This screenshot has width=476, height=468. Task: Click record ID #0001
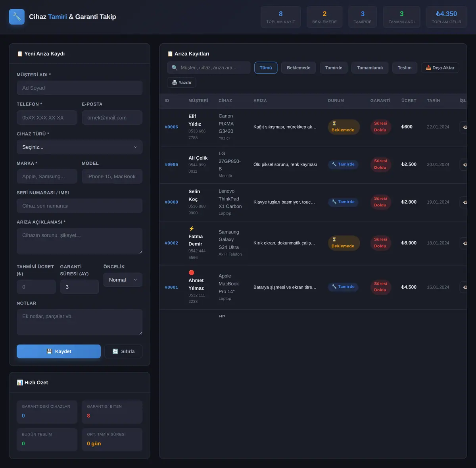171,287
